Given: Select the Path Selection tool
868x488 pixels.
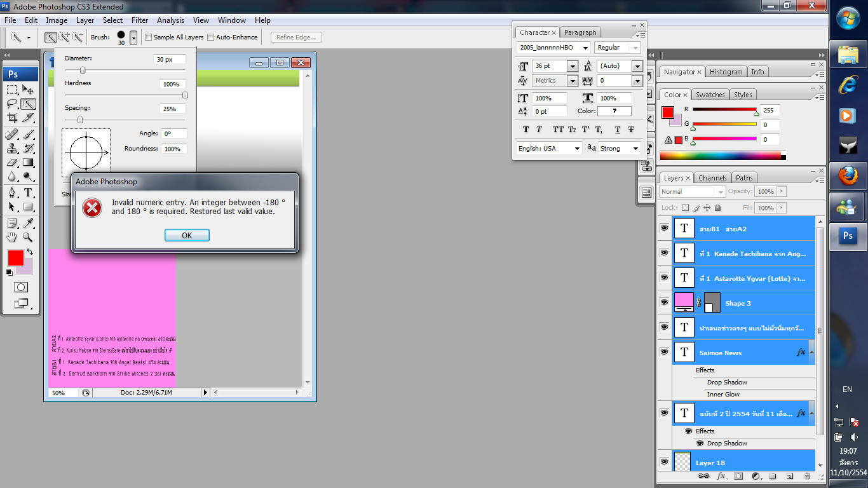Looking at the screenshot, I should [x=12, y=207].
